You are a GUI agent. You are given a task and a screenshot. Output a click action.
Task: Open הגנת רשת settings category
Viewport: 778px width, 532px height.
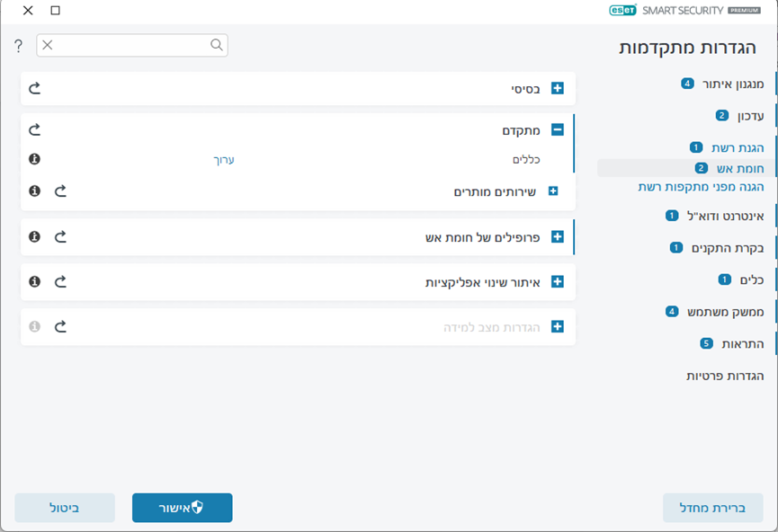click(738, 147)
